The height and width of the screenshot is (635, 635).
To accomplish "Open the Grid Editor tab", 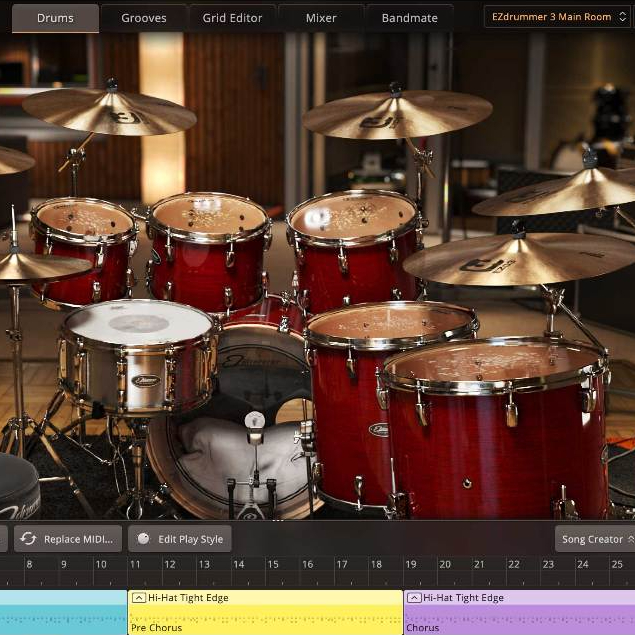I will point(232,18).
